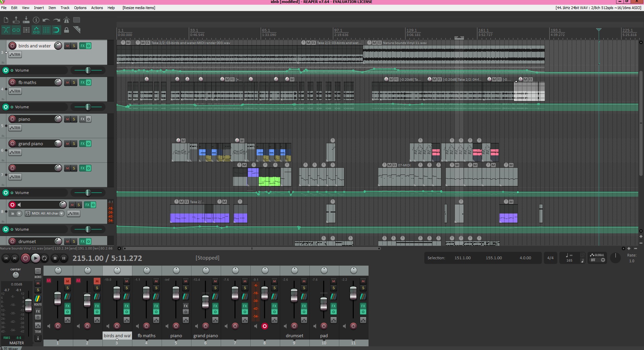Click the transport Stop button
Viewport: 644px width, 350px height.
click(x=55, y=258)
